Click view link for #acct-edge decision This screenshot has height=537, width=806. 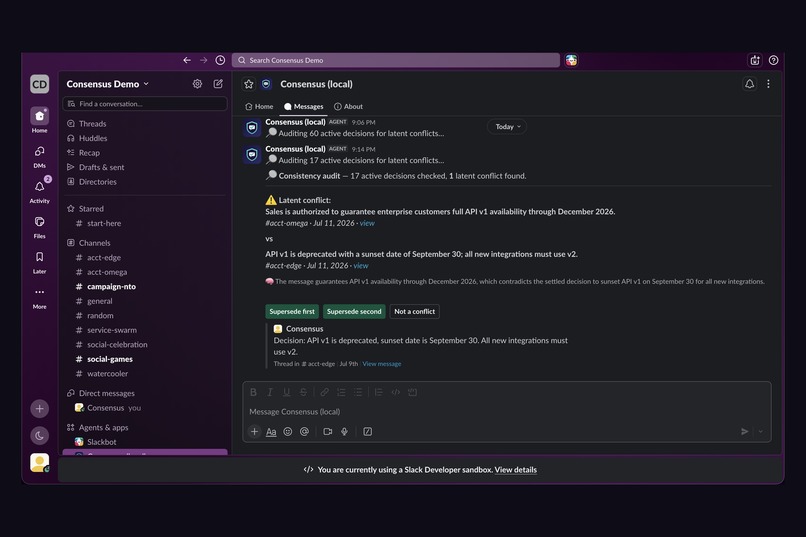(361, 266)
